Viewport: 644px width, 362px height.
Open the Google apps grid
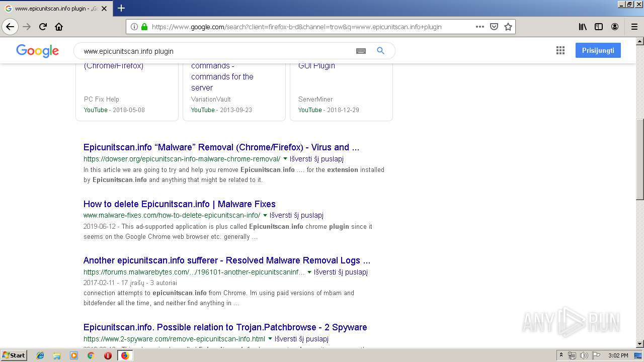(x=560, y=50)
